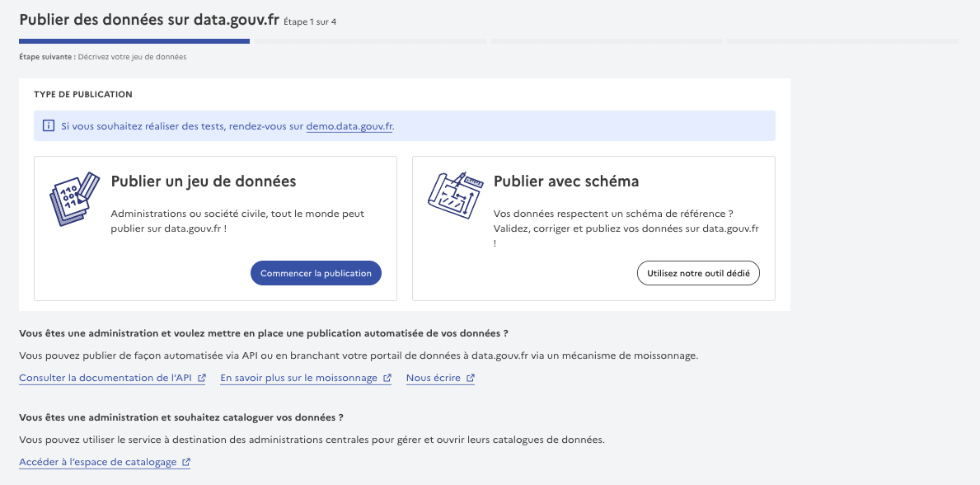This screenshot has height=485, width=980.
Task: Follow the demo.data.gouv.fr link
Action: point(349,126)
